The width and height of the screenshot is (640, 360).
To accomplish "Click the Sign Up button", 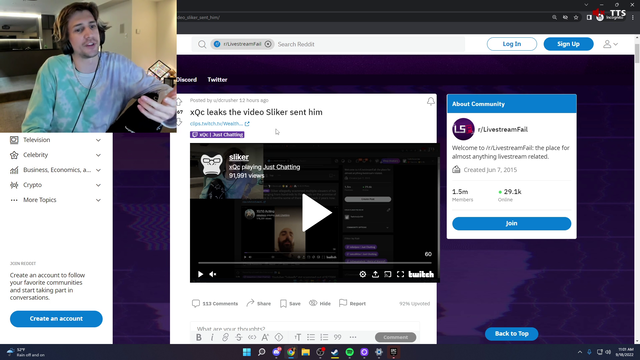I will tap(568, 44).
